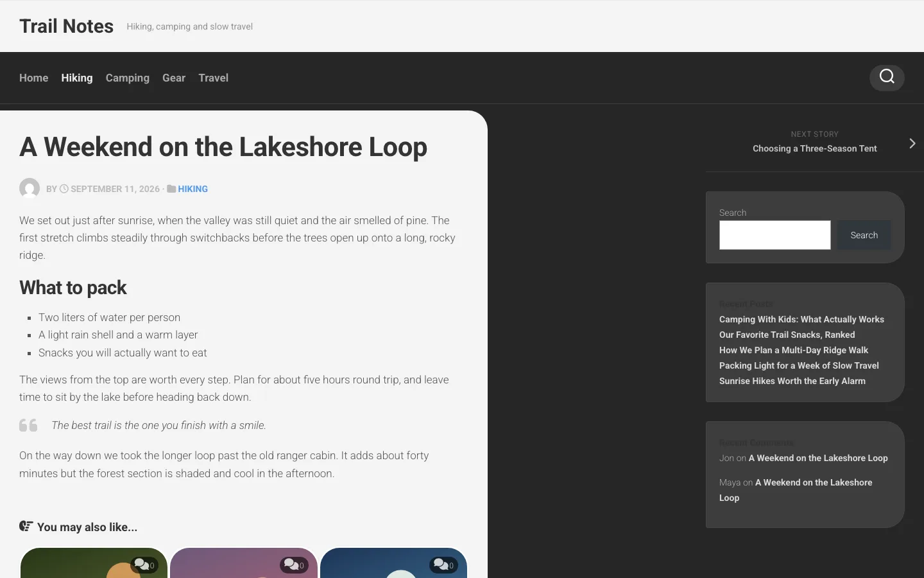Screen dimensions: 924x578
Task: Open 'Our Favorite Trail Snacks, Ranked' post
Action: pyautogui.click(x=787, y=335)
